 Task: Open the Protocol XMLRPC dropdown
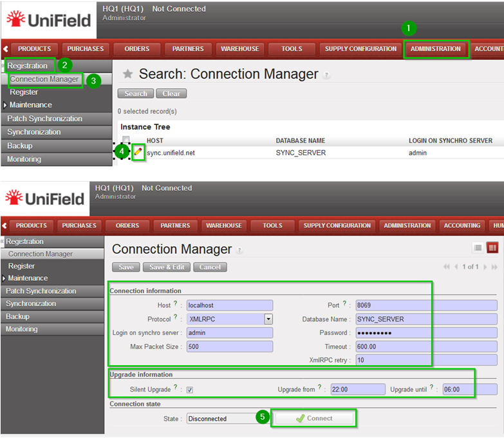pos(268,319)
